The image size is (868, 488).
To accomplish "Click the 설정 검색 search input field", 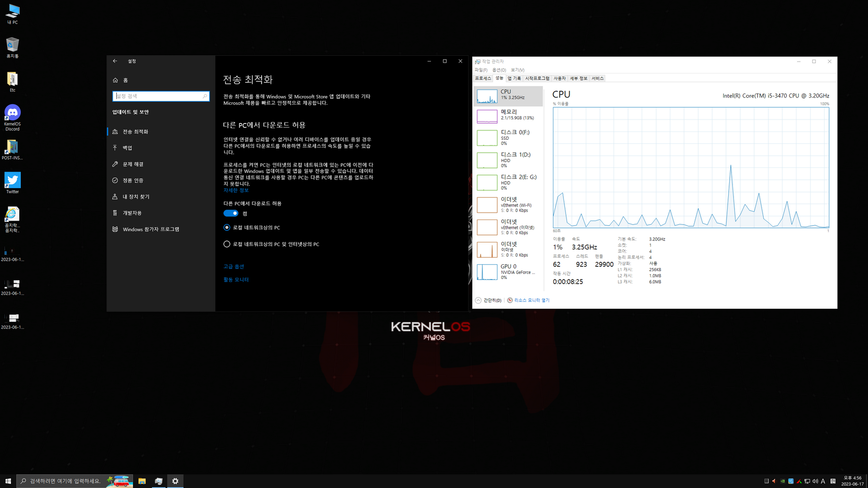I will point(161,96).
